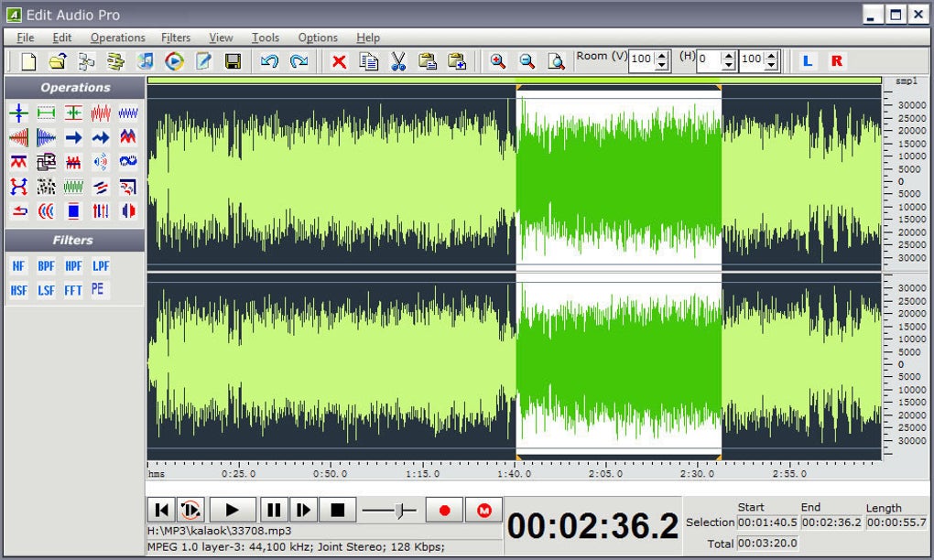Image resolution: width=934 pixels, height=560 pixels.
Task: Click the Zoom In magnifier icon
Action: click(497, 60)
